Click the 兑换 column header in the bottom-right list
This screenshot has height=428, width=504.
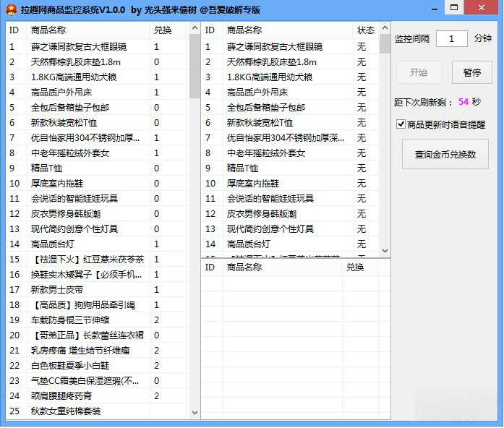tap(355, 267)
